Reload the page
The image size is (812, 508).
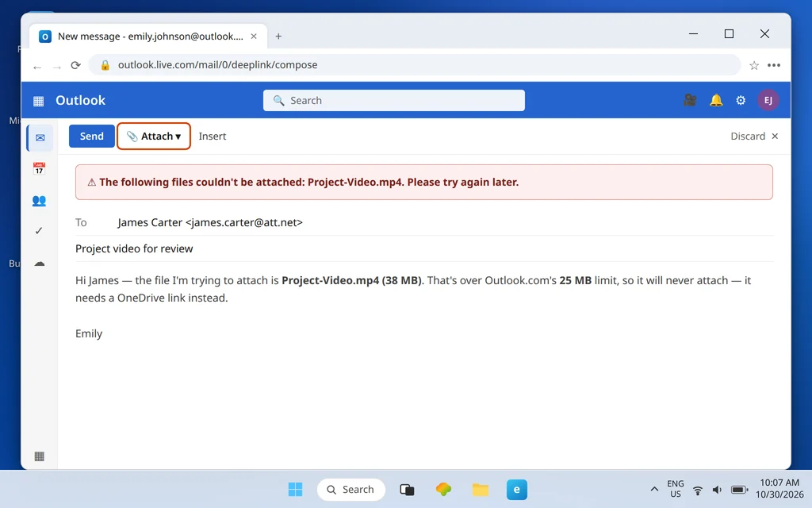point(75,65)
